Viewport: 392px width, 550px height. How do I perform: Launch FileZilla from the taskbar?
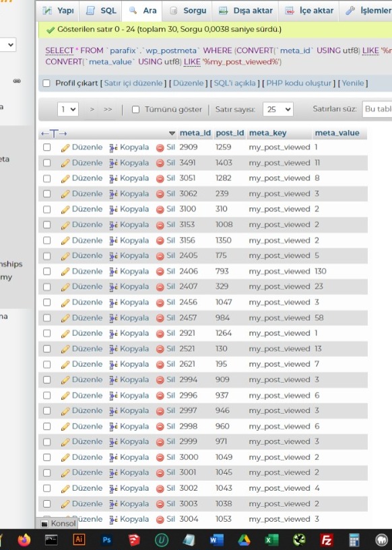pos(327,539)
